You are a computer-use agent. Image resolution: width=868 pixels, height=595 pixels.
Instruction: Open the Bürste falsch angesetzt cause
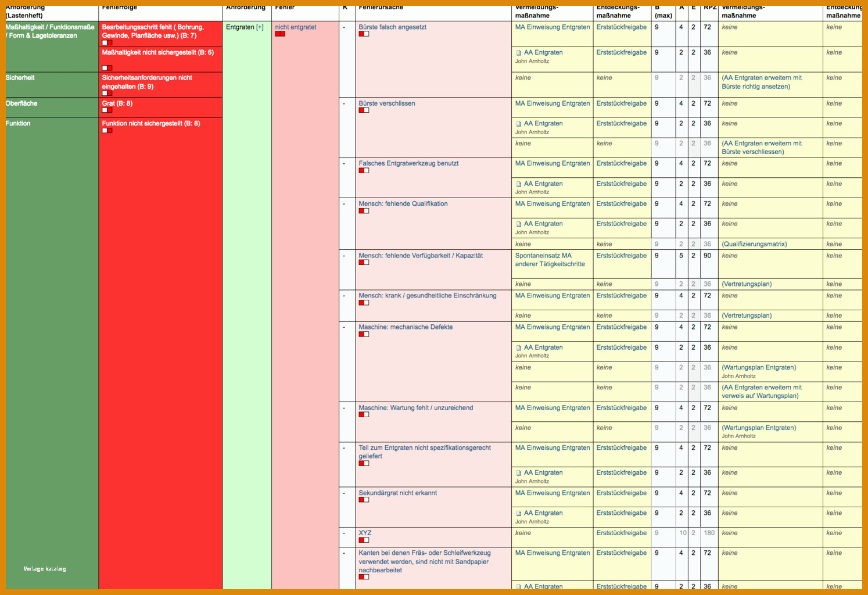click(x=392, y=27)
